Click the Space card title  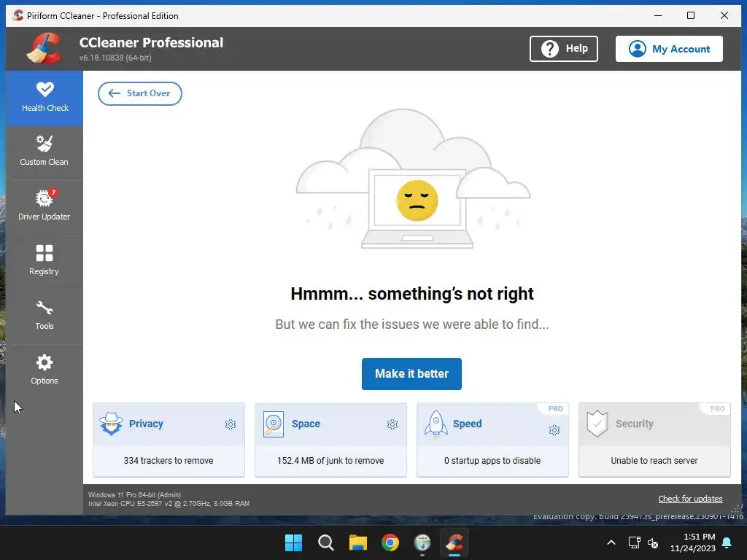click(x=306, y=424)
